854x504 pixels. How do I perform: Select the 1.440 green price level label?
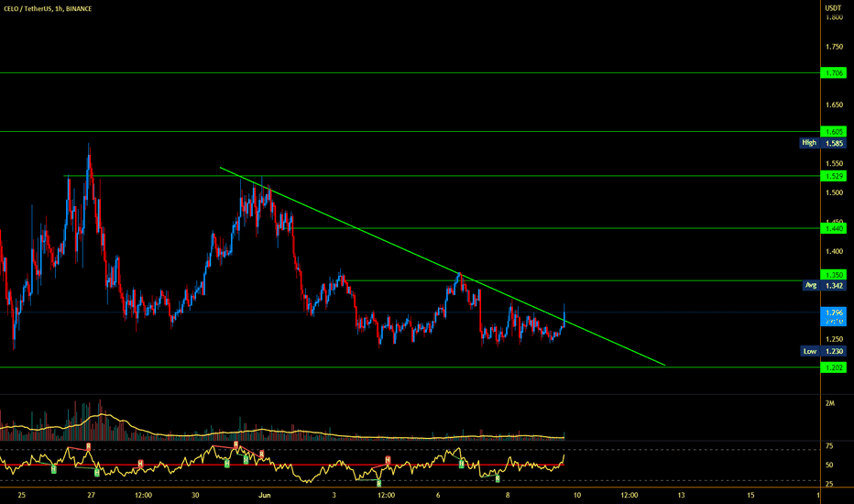point(833,229)
